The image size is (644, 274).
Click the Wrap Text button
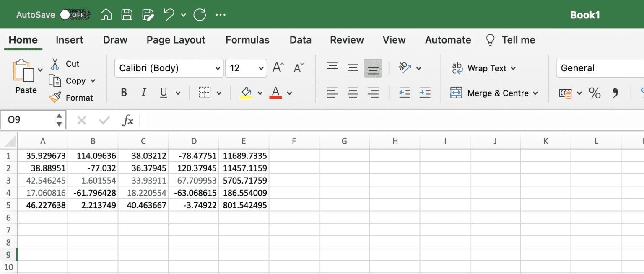tap(484, 68)
